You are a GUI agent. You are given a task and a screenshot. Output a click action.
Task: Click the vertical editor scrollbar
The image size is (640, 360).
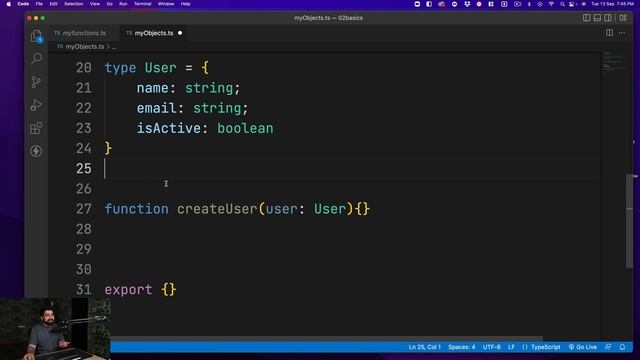click(629, 221)
